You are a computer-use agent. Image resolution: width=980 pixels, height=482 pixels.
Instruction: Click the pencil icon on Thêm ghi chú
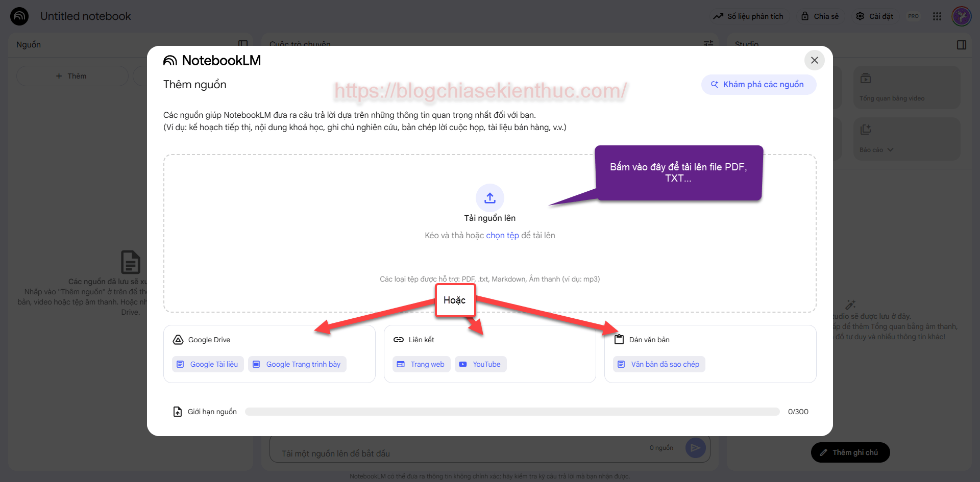pyautogui.click(x=823, y=452)
